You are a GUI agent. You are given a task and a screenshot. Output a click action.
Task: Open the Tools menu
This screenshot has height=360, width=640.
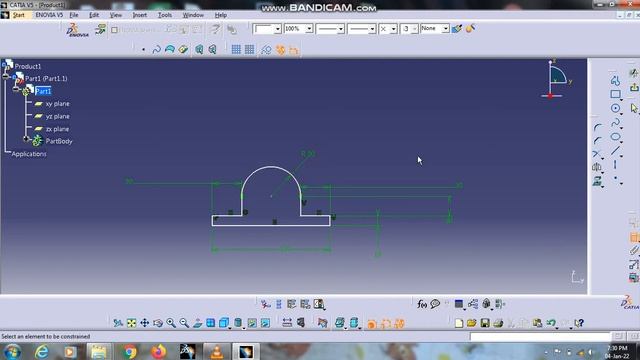coord(165,15)
